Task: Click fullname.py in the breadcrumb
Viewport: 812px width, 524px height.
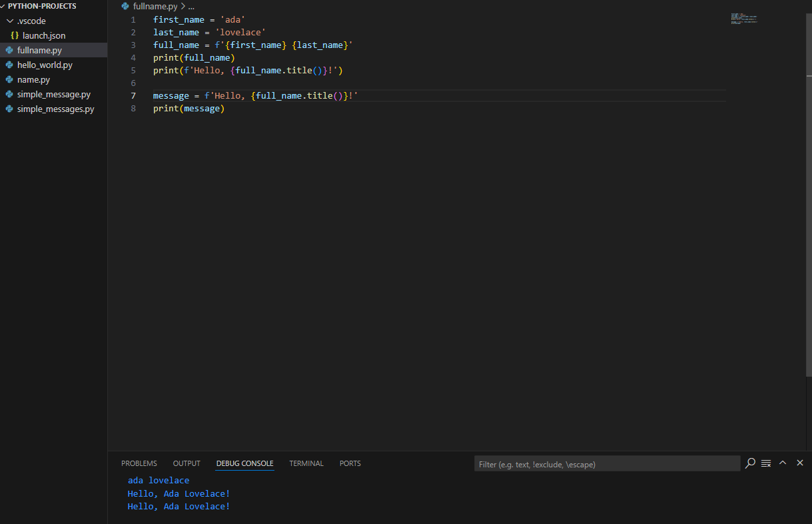Action: click(155, 6)
